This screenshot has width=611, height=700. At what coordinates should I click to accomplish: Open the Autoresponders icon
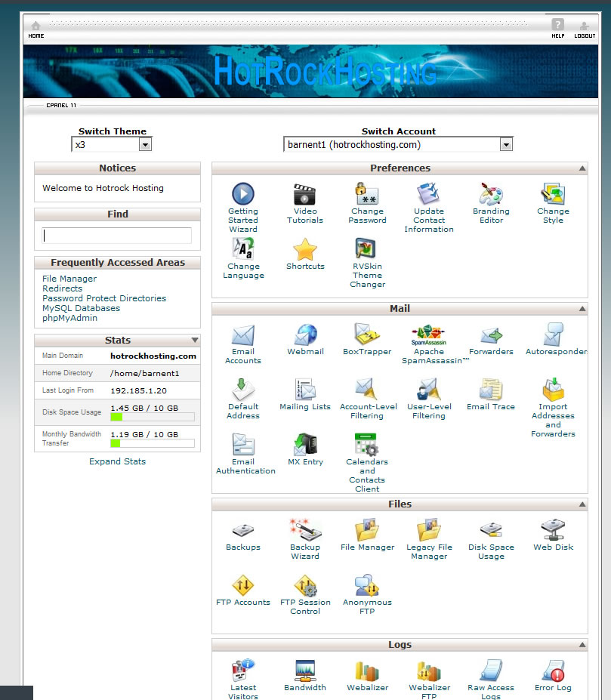click(x=553, y=335)
